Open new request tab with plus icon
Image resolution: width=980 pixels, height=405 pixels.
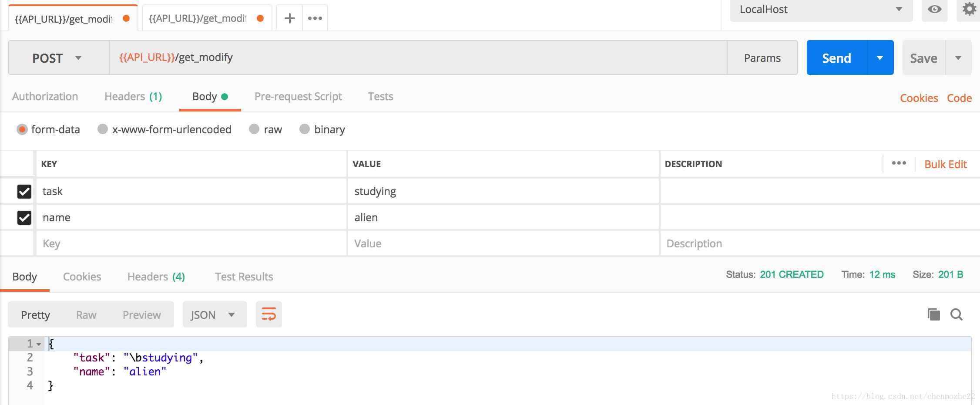(x=289, y=18)
